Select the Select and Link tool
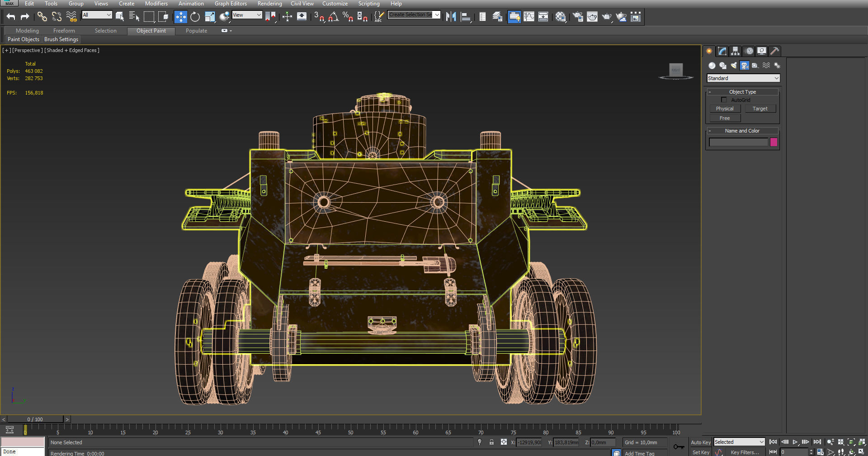 click(42, 17)
